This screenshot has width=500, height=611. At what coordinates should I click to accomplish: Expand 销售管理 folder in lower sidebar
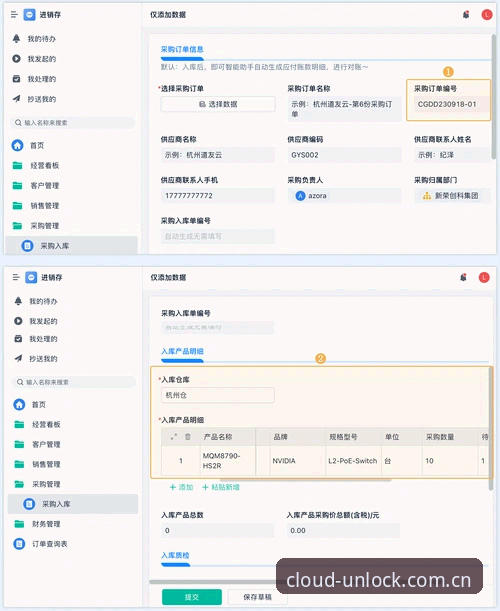[x=19, y=464]
